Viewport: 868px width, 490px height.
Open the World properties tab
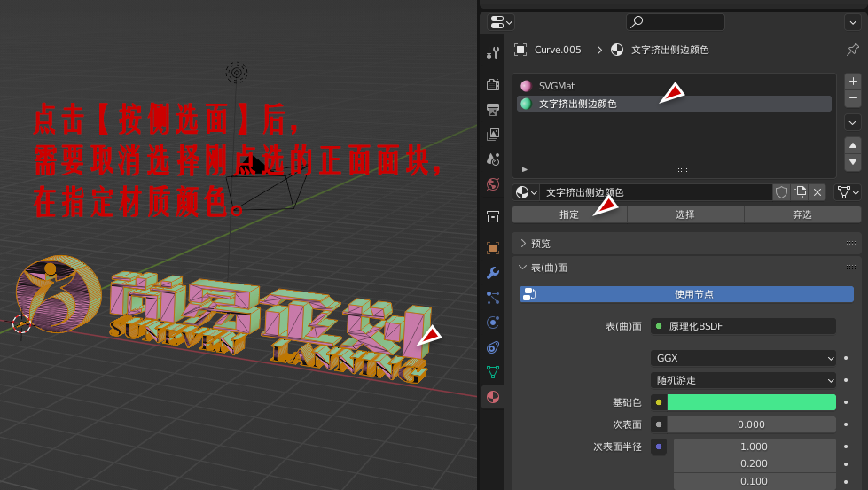[x=493, y=184]
